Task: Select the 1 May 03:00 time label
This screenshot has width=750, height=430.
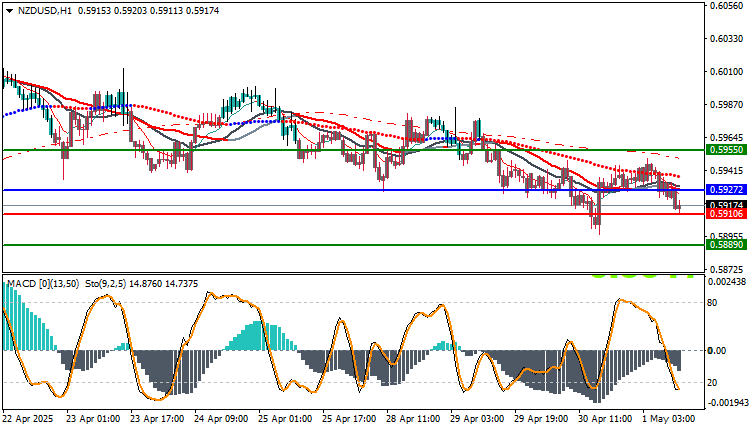Action: 669,419
